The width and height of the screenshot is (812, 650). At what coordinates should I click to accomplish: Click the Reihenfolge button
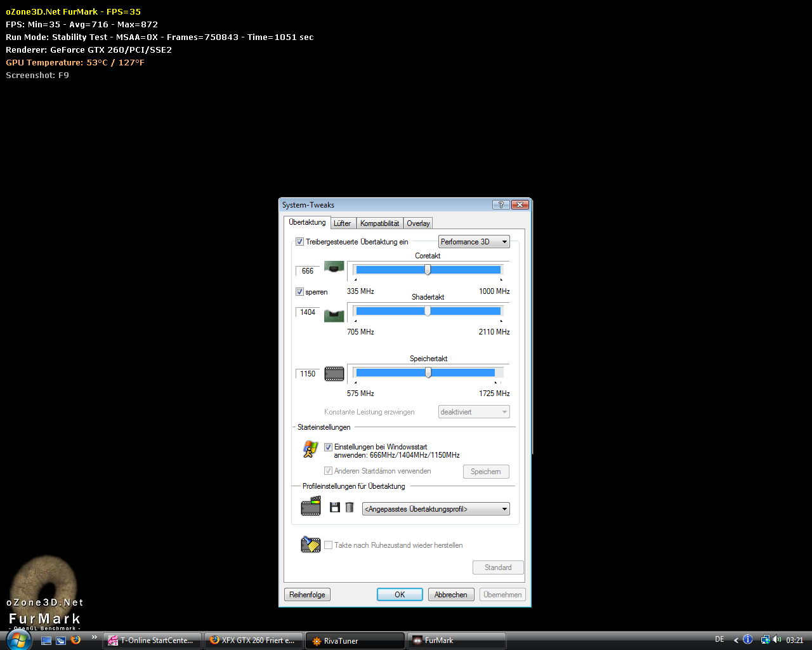[307, 595]
